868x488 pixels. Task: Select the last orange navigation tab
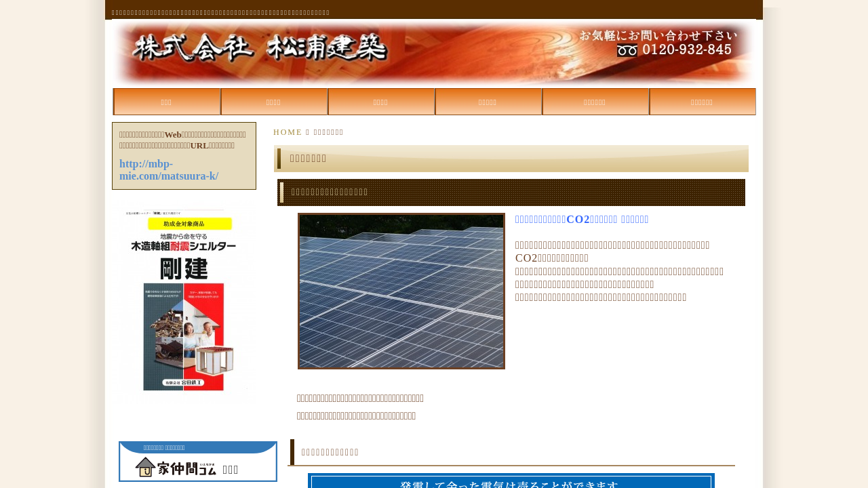tap(703, 102)
